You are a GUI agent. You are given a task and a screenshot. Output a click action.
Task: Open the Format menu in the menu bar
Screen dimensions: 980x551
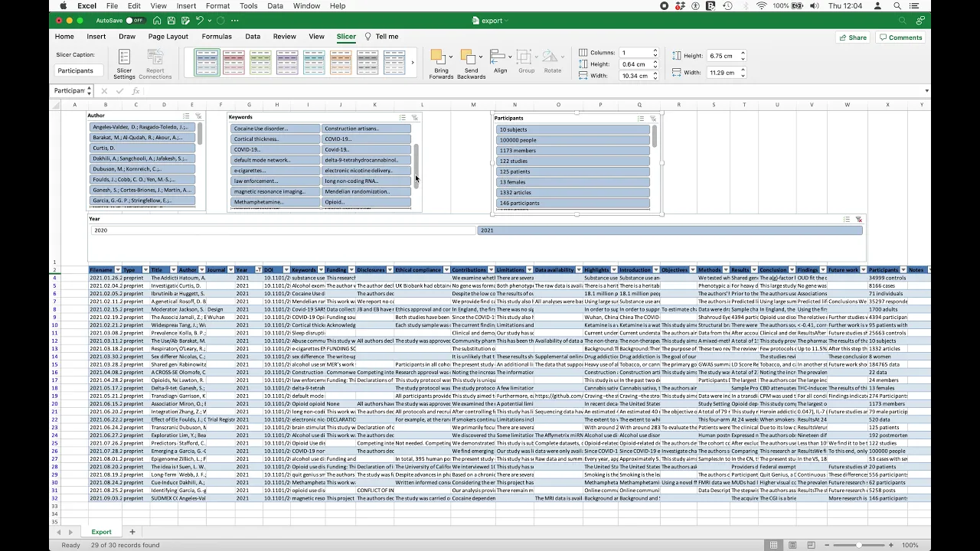coord(217,6)
